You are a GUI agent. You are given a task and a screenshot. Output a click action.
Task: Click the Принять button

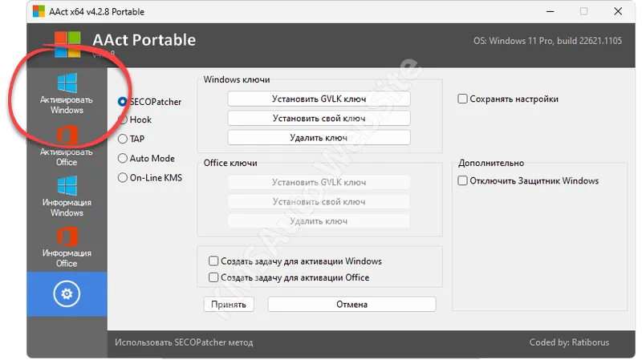[229, 305]
